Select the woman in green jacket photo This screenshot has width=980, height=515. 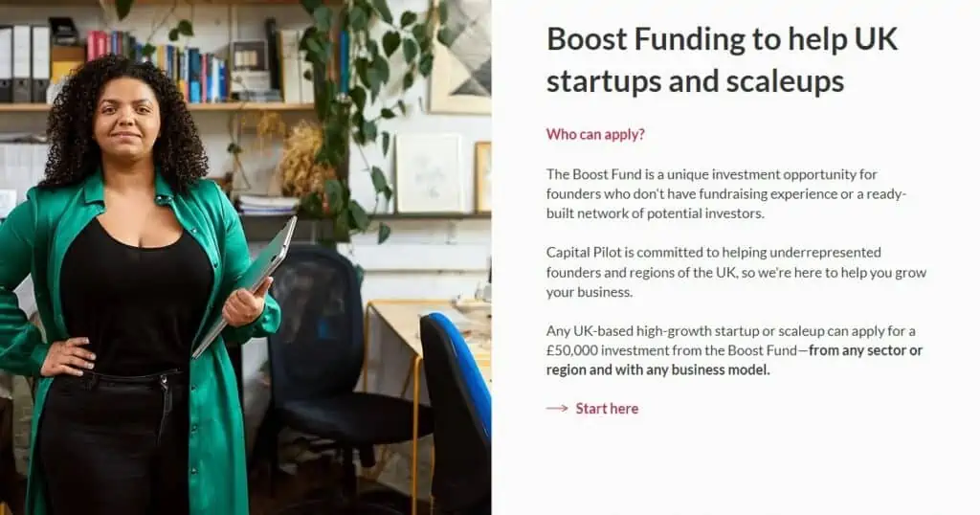click(x=246, y=257)
